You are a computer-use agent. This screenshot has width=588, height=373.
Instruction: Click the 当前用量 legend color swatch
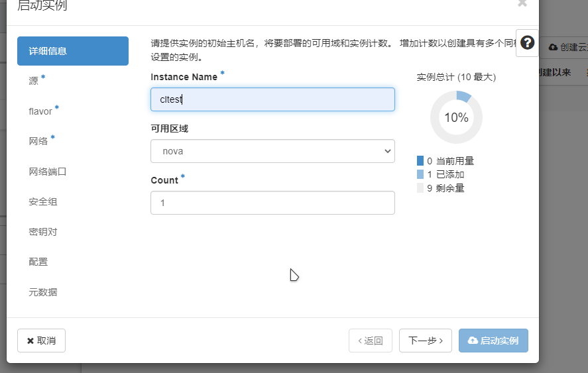420,161
